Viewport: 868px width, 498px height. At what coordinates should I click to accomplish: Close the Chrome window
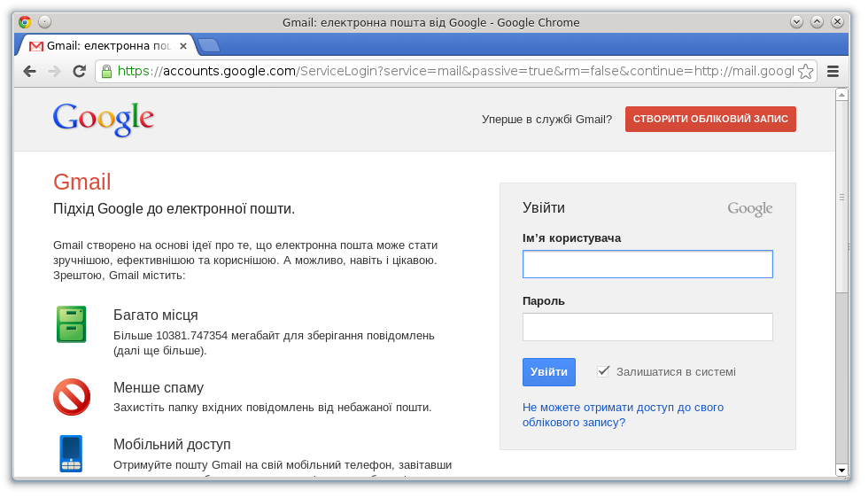[x=838, y=22]
